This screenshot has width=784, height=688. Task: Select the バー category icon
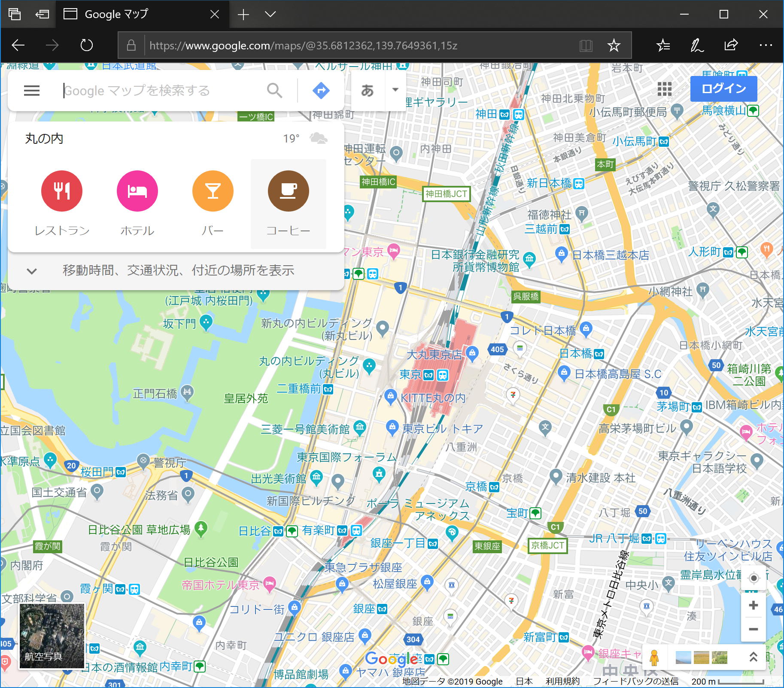[x=213, y=191]
